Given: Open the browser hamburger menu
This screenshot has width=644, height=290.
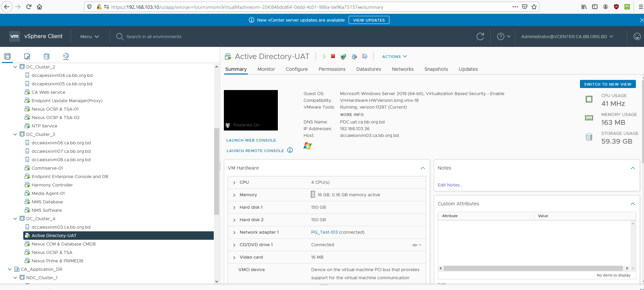Looking at the screenshot, I should pyautogui.click(x=641, y=7).
